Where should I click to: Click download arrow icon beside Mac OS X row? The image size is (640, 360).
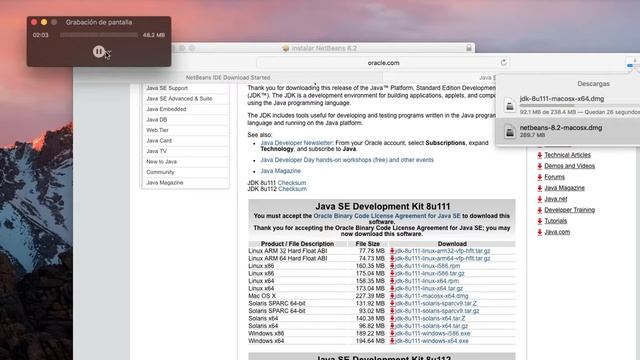(392, 296)
